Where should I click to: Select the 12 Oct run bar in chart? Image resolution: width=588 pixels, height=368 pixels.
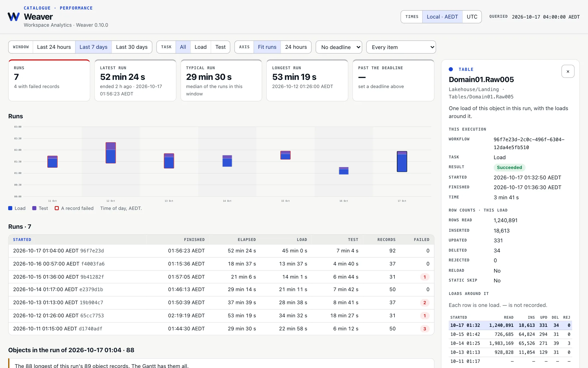pos(111,153)
